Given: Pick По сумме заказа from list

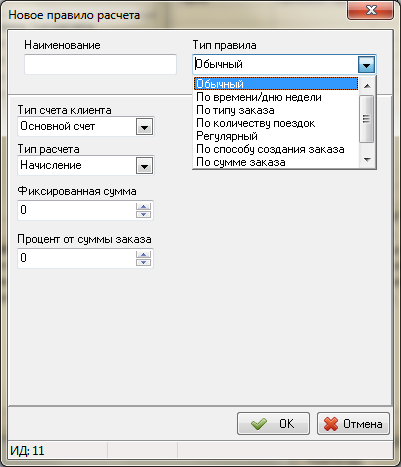Looking at the screenshot, I should 276,162.
